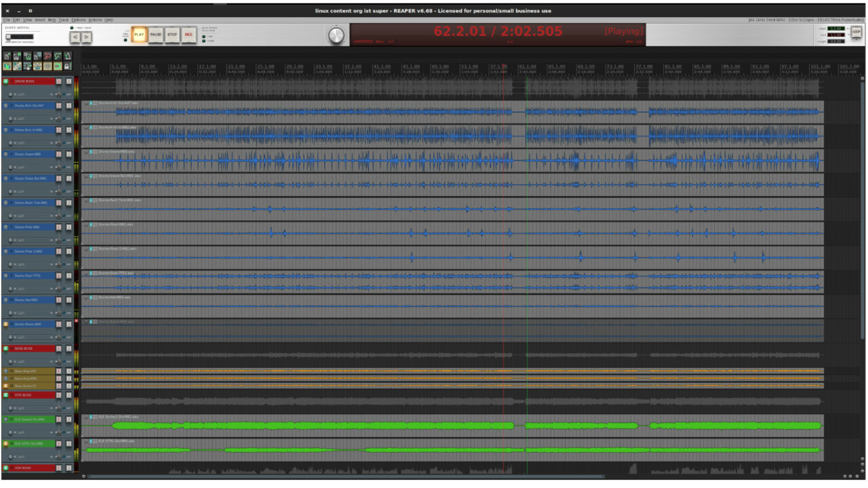Click the green icon beside GTR BUSS name
Image resolution: width=868 pixels, height=488 pixels.
6,394
